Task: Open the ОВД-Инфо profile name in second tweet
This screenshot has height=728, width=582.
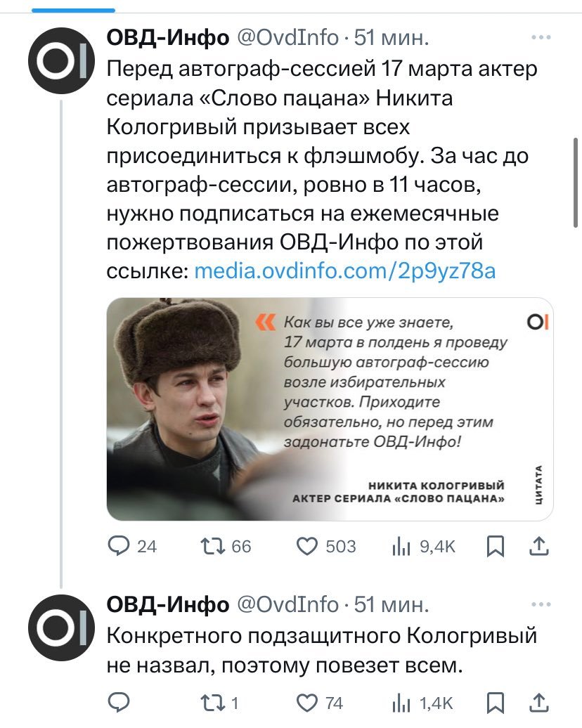Action: tap(167, 604)
